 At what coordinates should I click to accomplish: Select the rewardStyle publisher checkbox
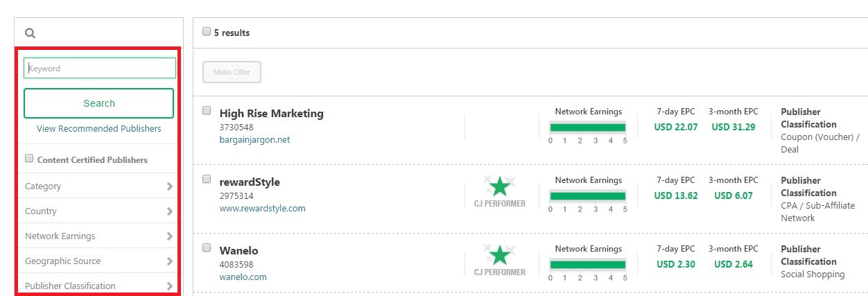(207, 179)
